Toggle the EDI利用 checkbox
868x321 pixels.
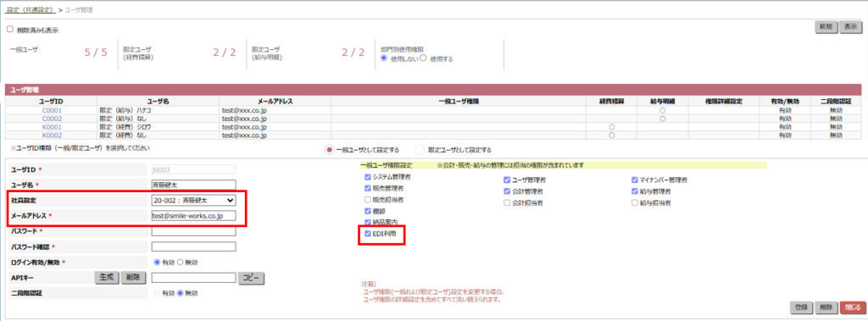pyautogui.click(x=368, y=234)
